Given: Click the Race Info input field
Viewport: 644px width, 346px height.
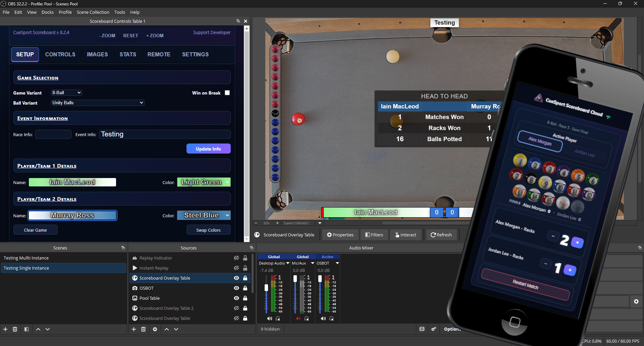Looking at the screenshot, I should point(53,134).
